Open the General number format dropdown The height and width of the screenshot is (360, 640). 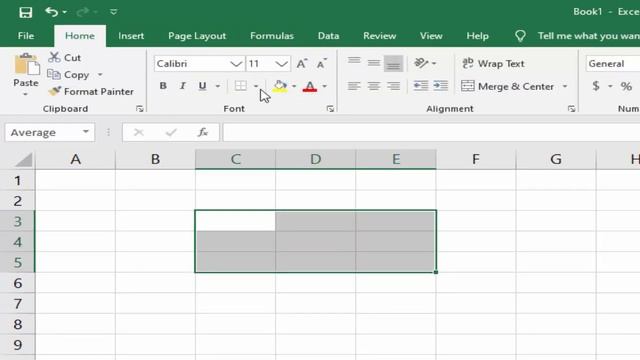click(613, 64)
